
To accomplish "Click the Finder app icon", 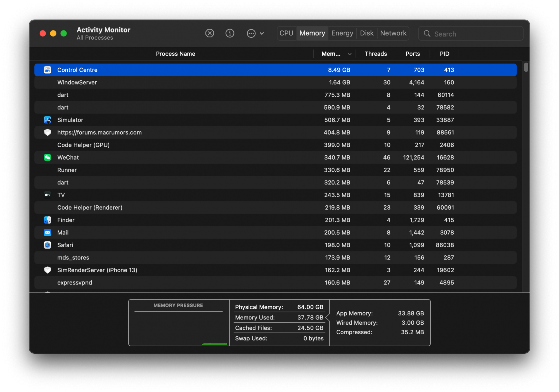I will pos(48,220).
